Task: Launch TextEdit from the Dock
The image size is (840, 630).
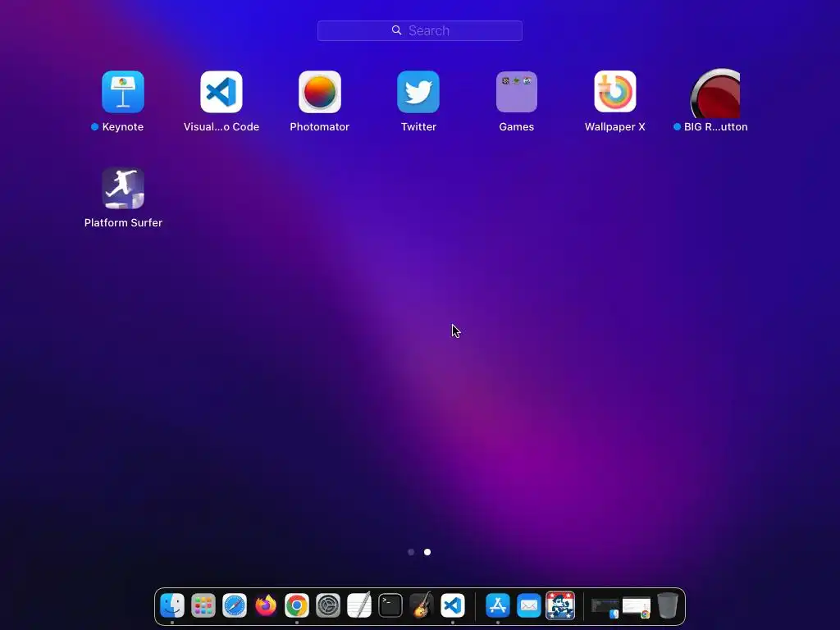Action: click(359, 606)
